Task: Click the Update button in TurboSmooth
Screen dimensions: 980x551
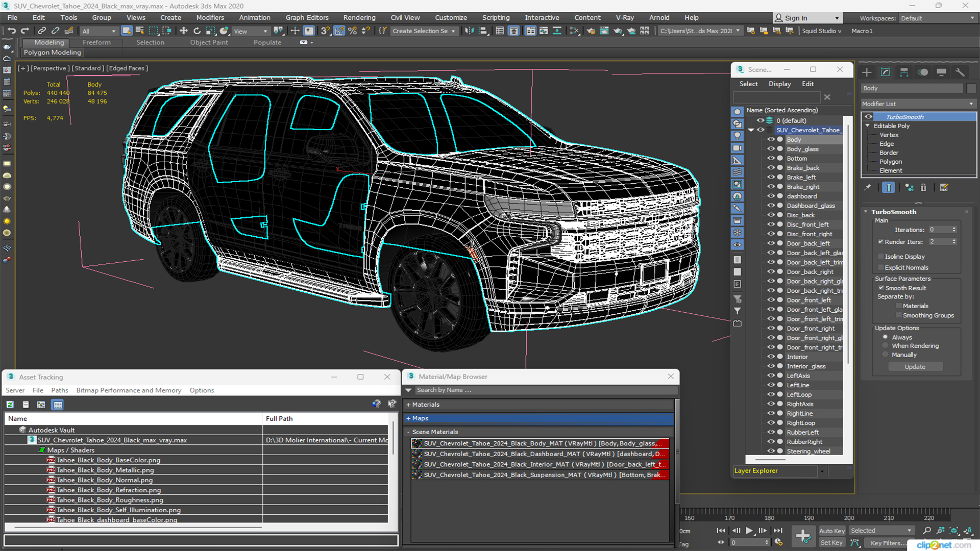Action: pos(915,367)
